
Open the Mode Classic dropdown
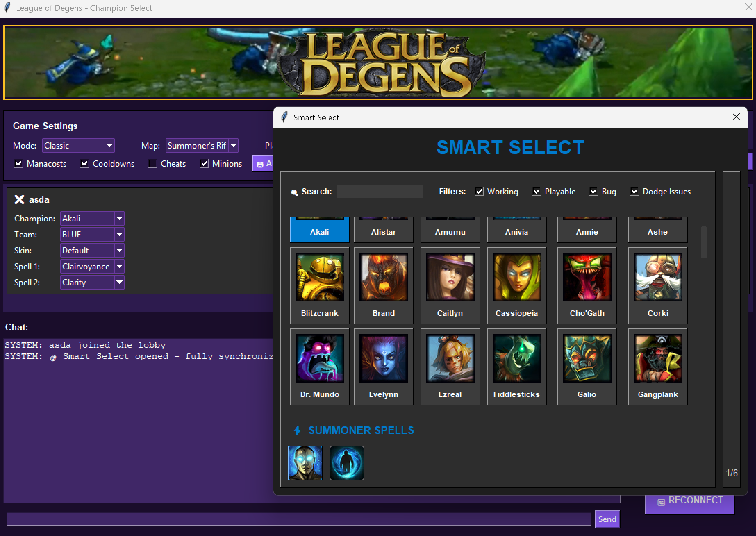pos(109,145)
